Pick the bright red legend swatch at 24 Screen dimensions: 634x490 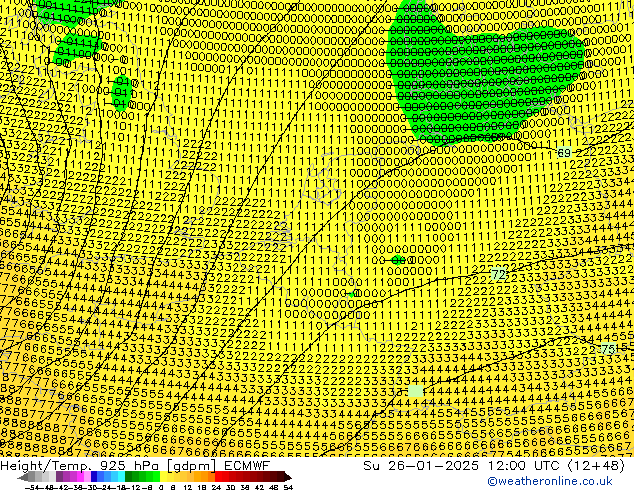click(218, 477)
